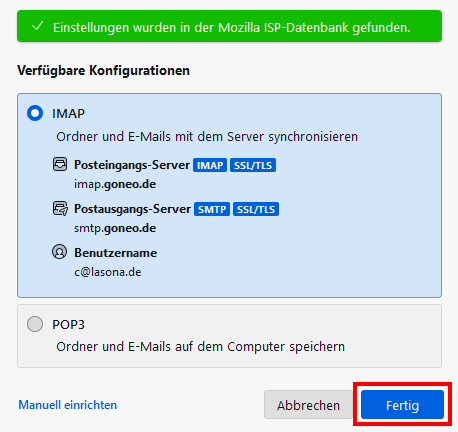Click the Fertig button
The image size is (458, 432).
[x=402, y=405]
